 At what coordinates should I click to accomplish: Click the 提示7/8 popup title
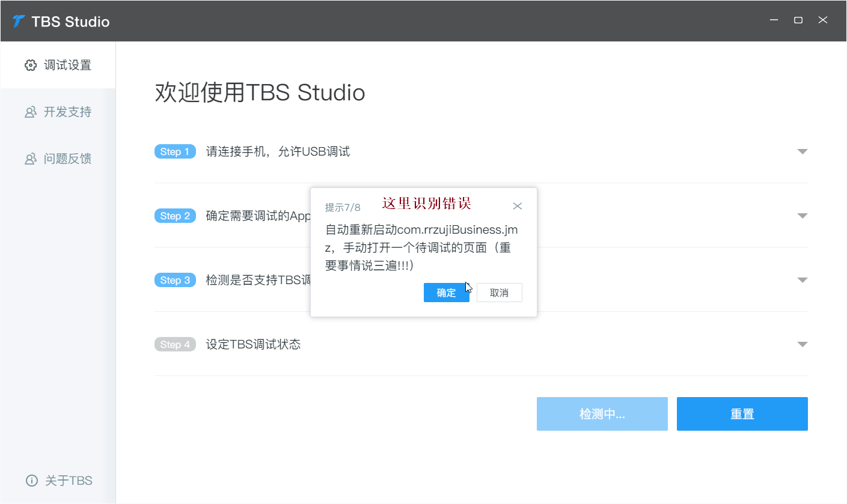(x=343, y=207)
